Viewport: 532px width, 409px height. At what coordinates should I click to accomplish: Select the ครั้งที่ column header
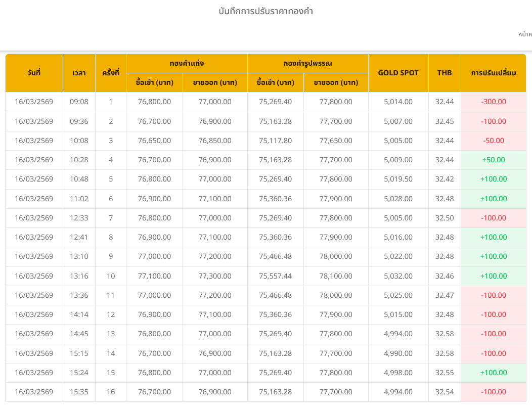[x=110, y=73]
